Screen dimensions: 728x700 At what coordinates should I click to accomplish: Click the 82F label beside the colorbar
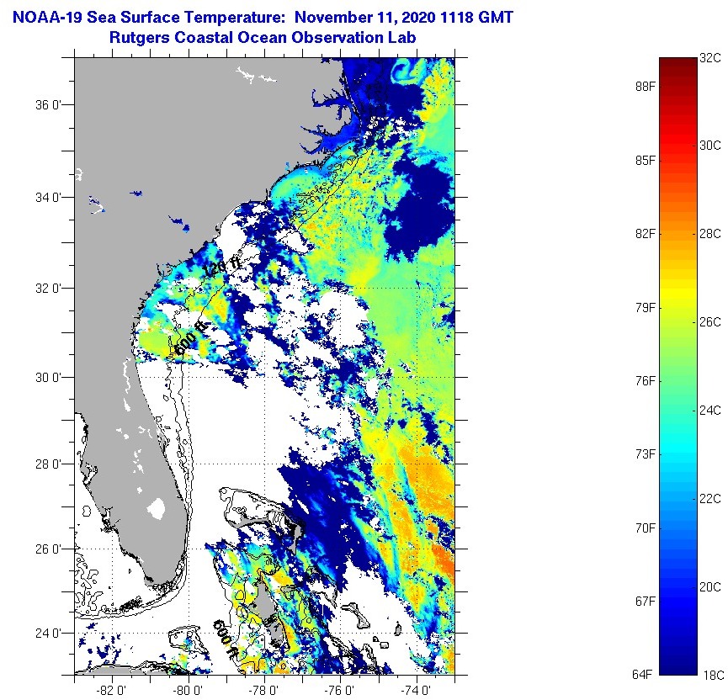(646, 234)
